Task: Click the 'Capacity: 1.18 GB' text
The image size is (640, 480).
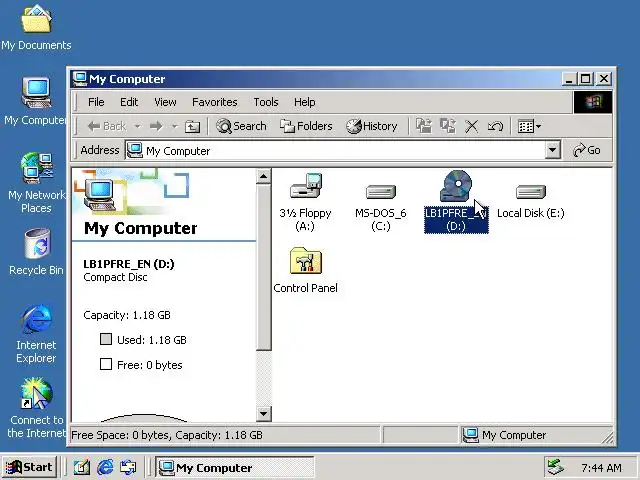Action: coord(127,315)
